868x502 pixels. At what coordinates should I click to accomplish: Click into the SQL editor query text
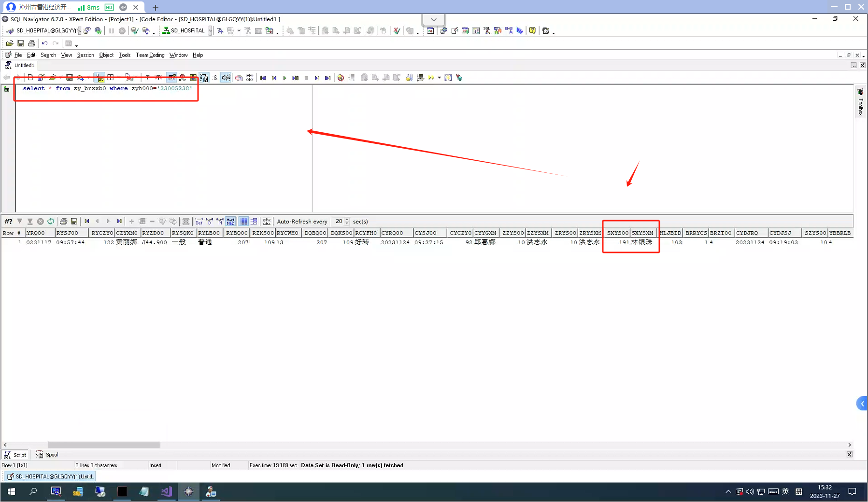click(x=107, y=88)
